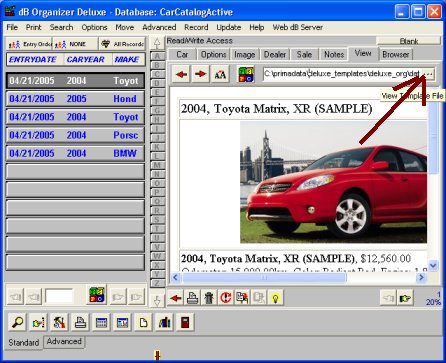Click the magnifying glass search icon
This screenshot has width=446, height=363.
coord(17,322)
